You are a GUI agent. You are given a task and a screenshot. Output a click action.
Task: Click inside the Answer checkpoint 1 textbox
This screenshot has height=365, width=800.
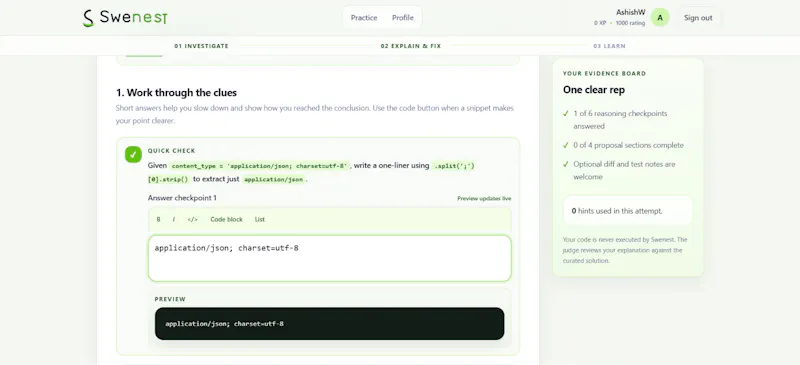pyautogui.click(x=330, y=258)
